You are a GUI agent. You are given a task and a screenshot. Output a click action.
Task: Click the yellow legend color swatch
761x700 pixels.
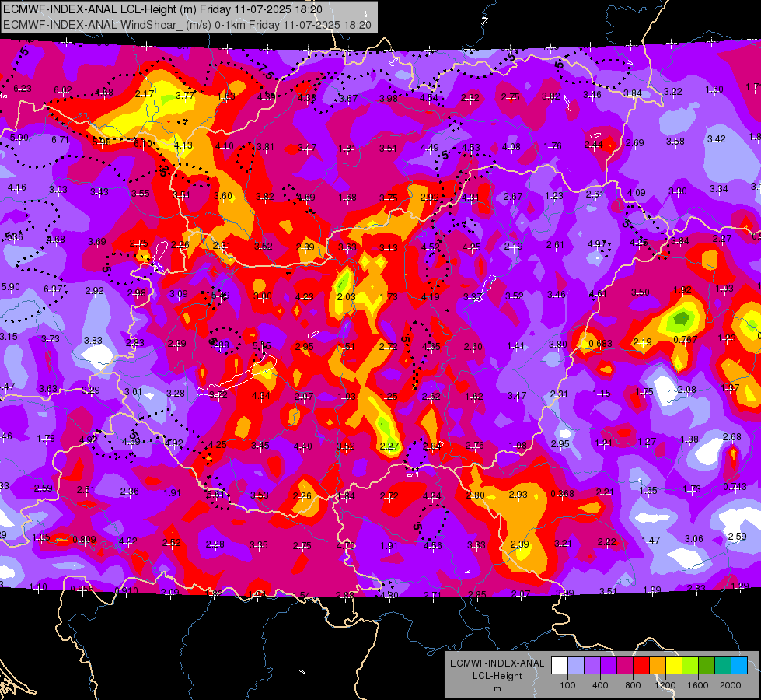tap(674, 666)
